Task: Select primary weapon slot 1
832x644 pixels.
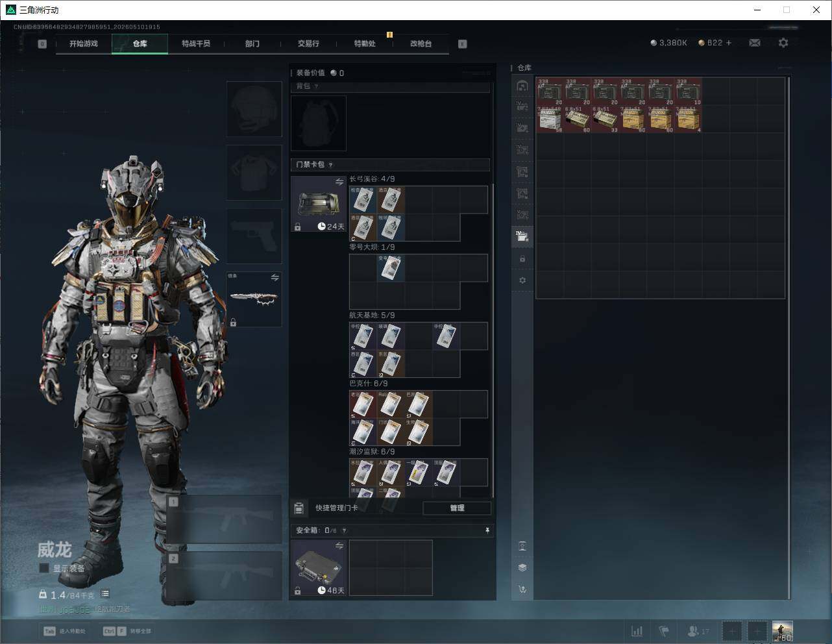Action: 225,520
